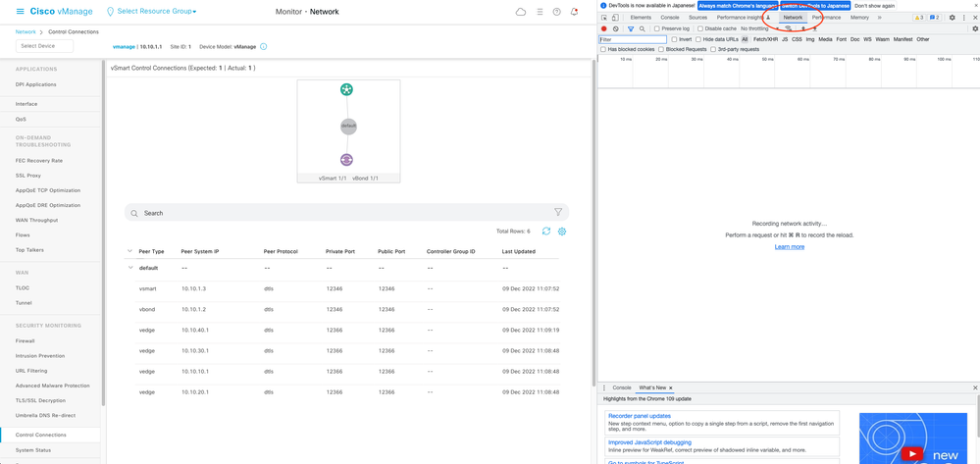The height and width of the screenshot is (464, 980).
Task: Click the device info icon next to vManage model
Action: click(263, 47)
